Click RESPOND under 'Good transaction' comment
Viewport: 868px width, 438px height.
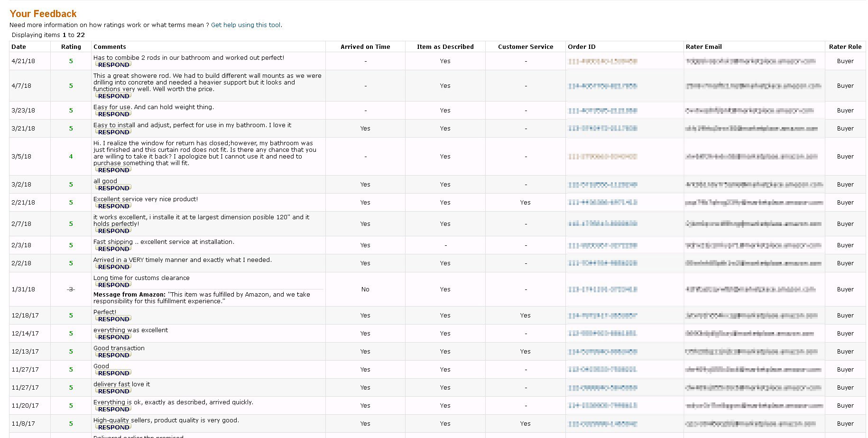[113, 355]
